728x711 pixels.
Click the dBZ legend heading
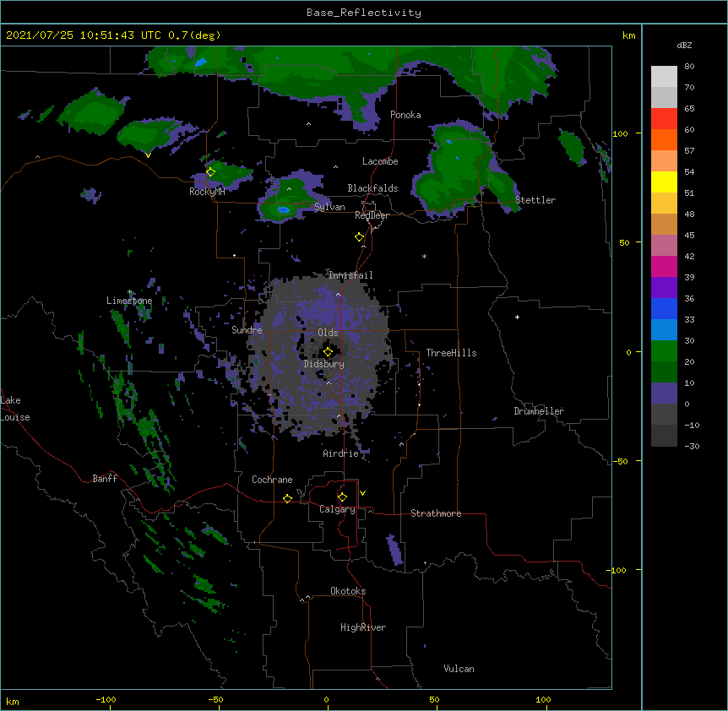tap(684, 46)
